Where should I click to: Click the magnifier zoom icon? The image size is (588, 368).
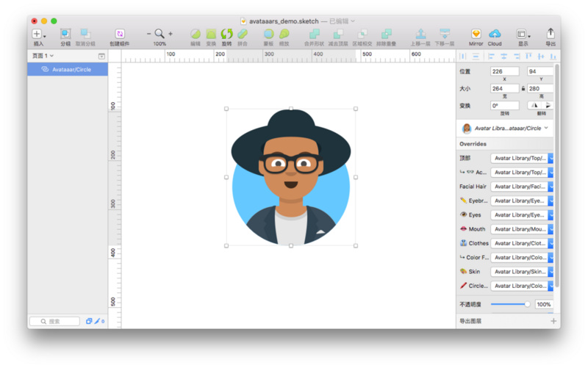click(x=159, y=34)
